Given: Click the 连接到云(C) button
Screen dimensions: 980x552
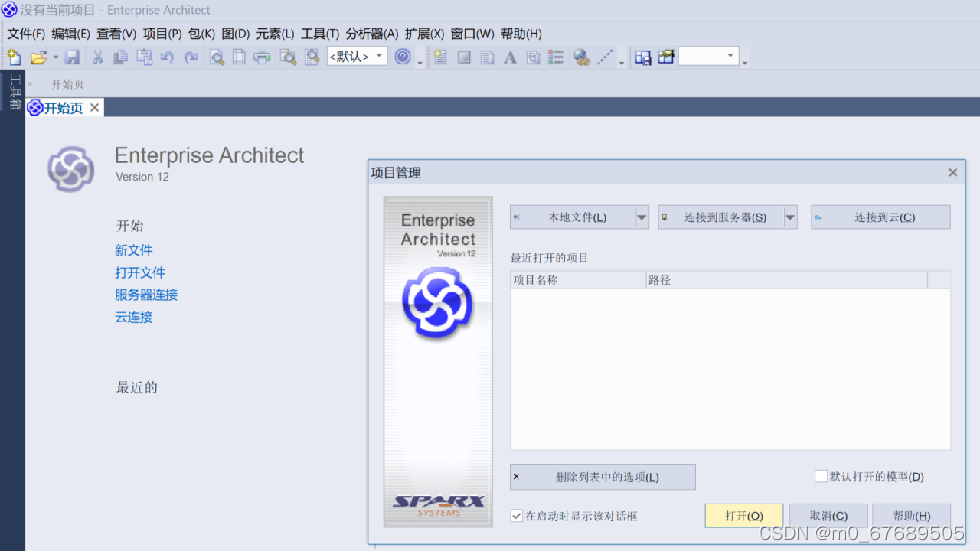Looking at the screenshot, I should point(881,218).
